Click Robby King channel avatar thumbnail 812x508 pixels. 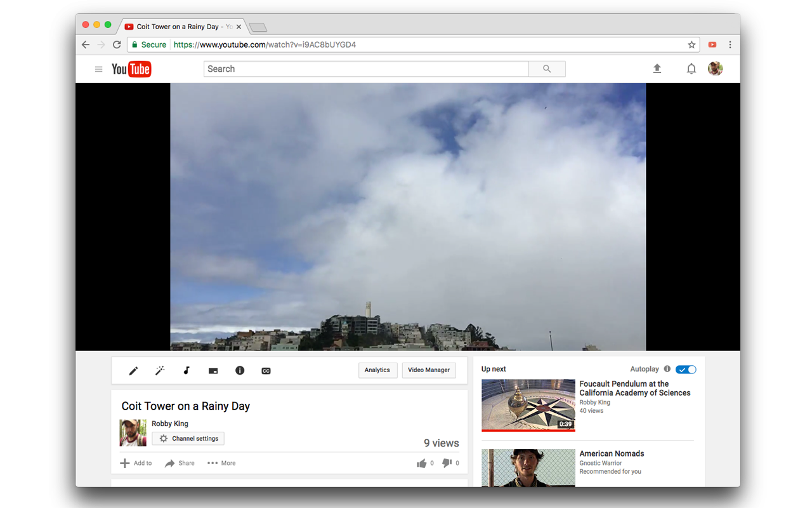coord(133,432)
